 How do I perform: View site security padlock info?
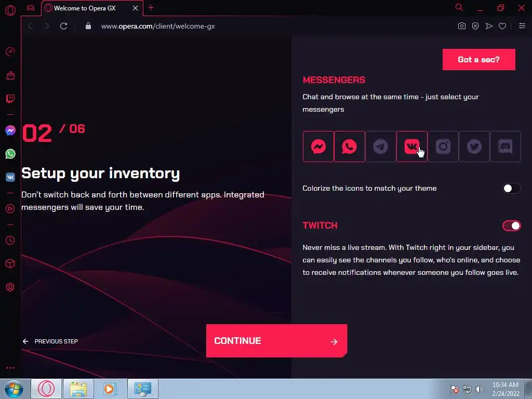pyautogui.click(x=88, y=26)
